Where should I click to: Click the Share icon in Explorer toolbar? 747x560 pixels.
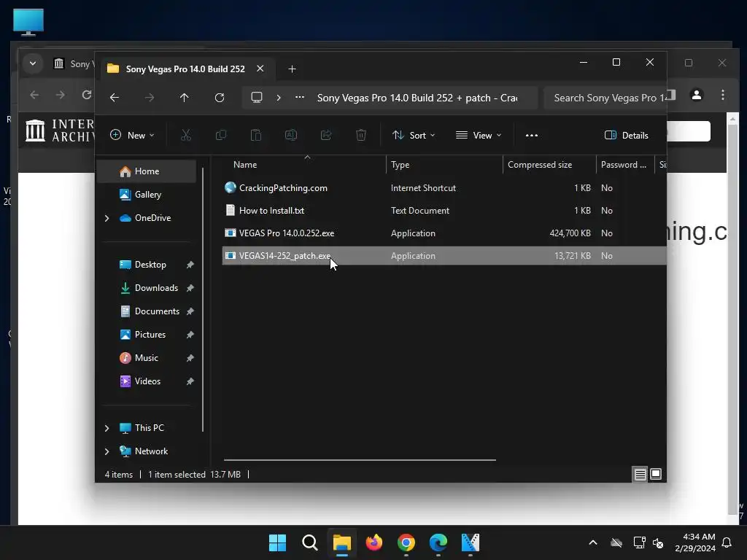(x=326, y=135)
